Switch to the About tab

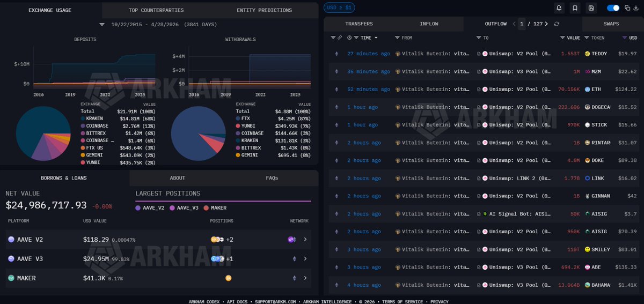click(x=178, y=178)
